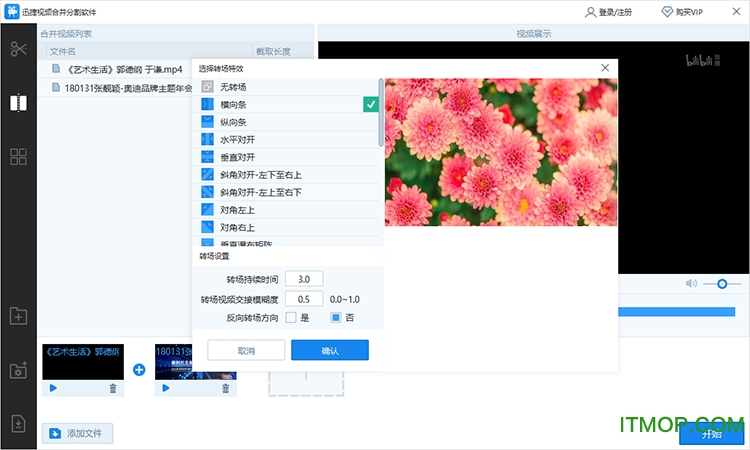Screen dimensions: 750x450
Task: Click the 《艺术生活》 clip thumbnail
Action: tap(83, 362)
